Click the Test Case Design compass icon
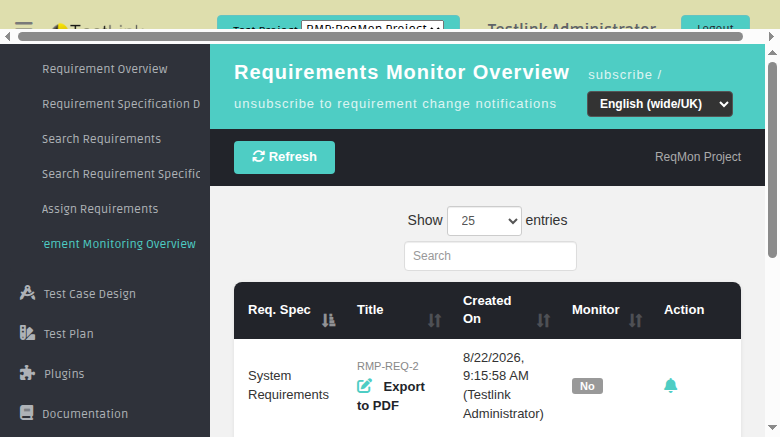 pyautogui.click(x=27, y=293)
